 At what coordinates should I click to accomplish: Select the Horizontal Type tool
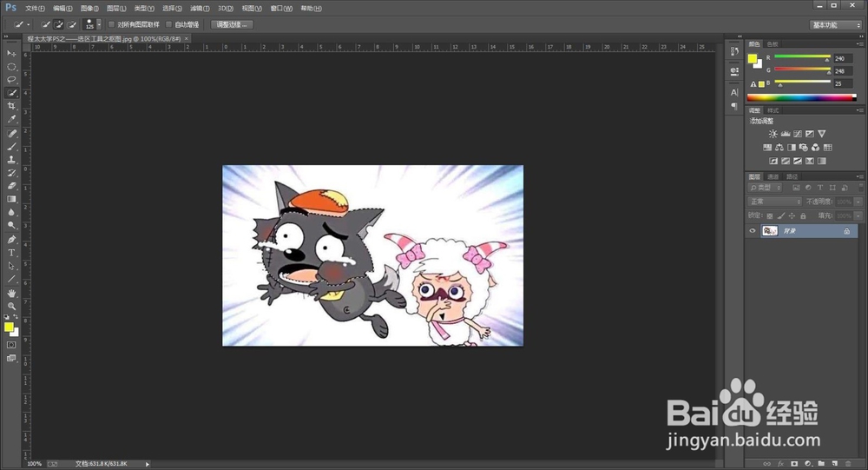pyautogui.click(x=11, y=253)
